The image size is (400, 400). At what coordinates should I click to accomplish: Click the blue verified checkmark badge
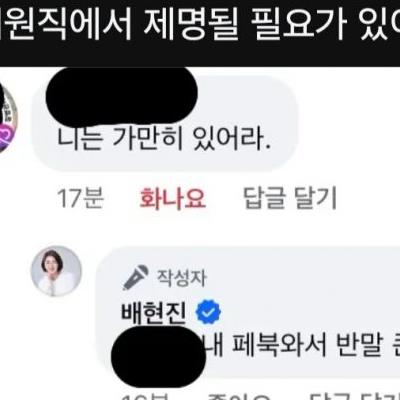click(208, 312)
